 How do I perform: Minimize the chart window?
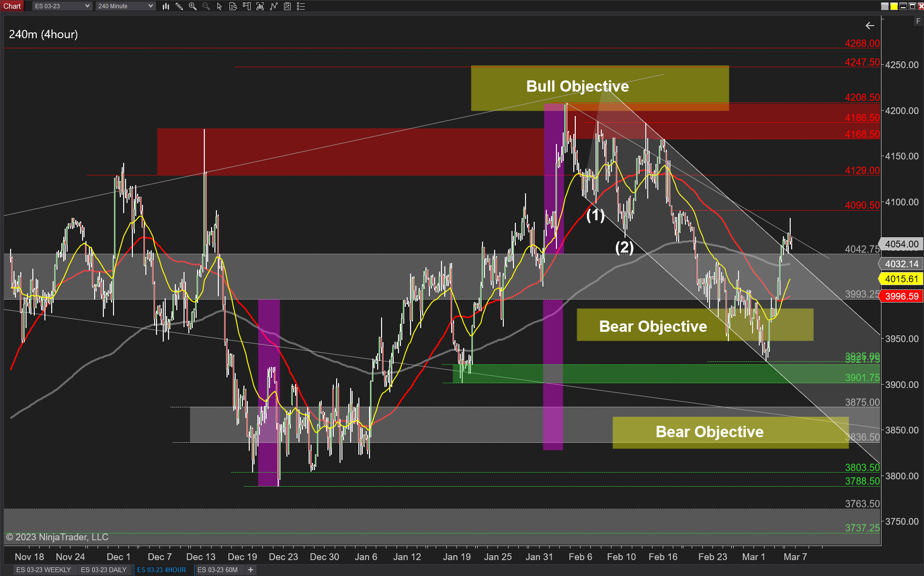click(x=903, y=6)
